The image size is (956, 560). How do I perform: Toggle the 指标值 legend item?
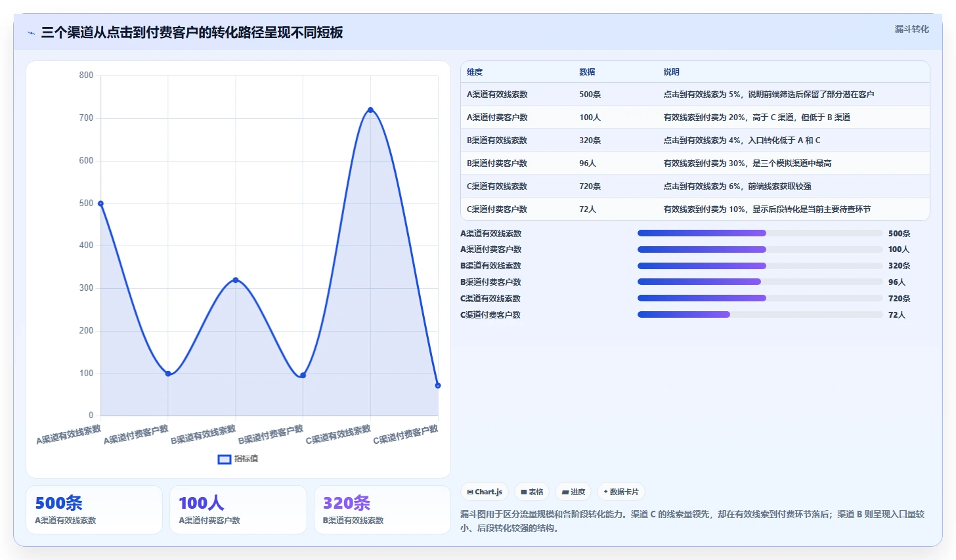click(x=238, y=459)
